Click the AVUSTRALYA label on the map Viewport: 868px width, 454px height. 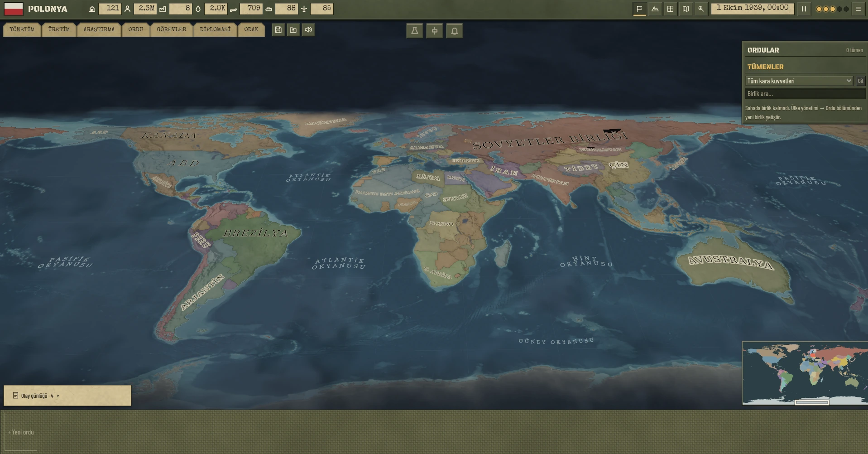pos(731,262)
